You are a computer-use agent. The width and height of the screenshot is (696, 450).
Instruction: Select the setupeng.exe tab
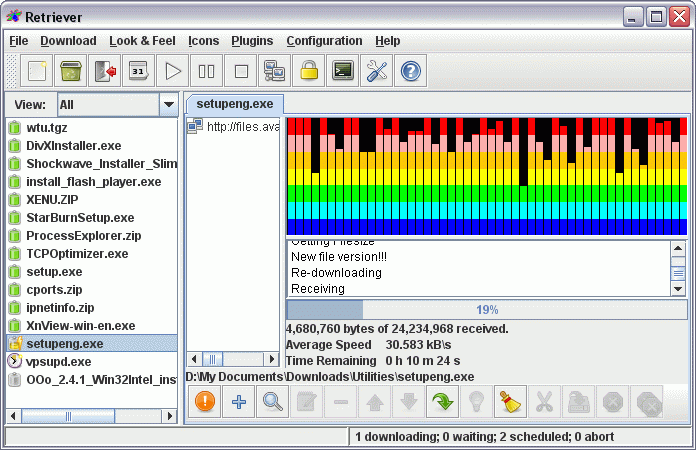click(236, 103)
